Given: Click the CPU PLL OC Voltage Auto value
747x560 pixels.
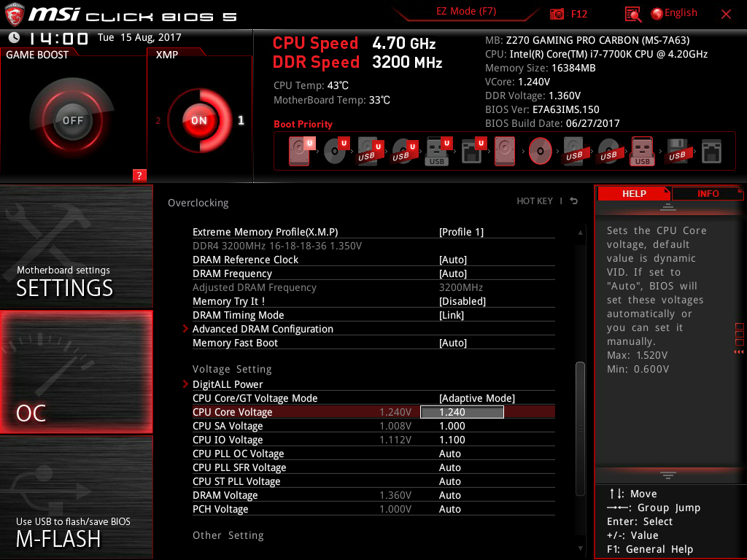Looking at the screenshot, I should click(x=449, y=454).
